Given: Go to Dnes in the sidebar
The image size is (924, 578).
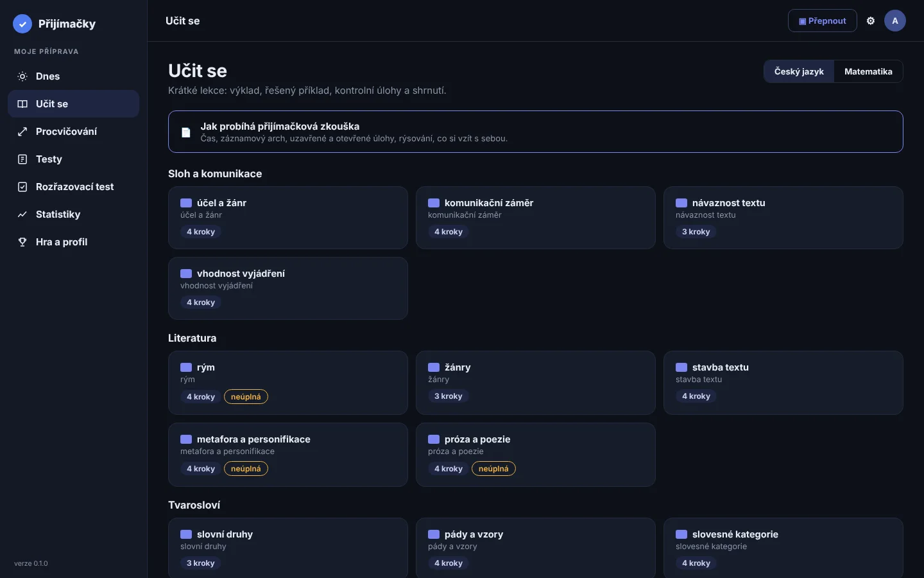Looking at the screenshot, I should point(73,76).
